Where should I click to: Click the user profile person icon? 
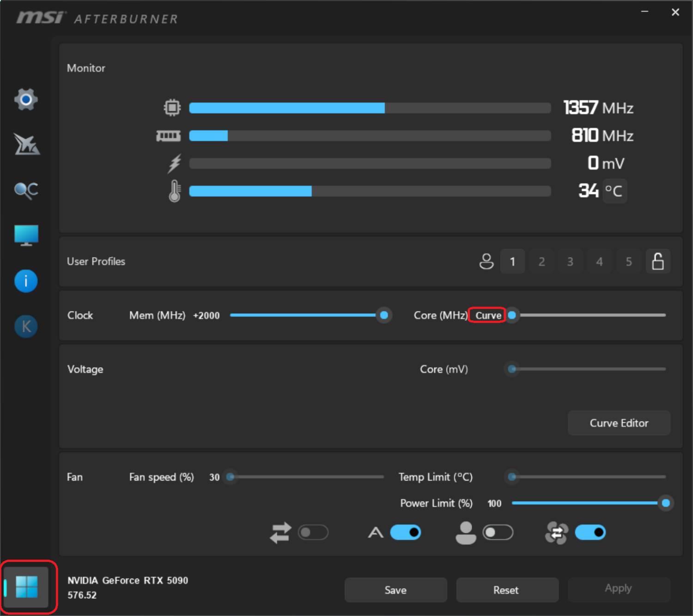(486, 261)
